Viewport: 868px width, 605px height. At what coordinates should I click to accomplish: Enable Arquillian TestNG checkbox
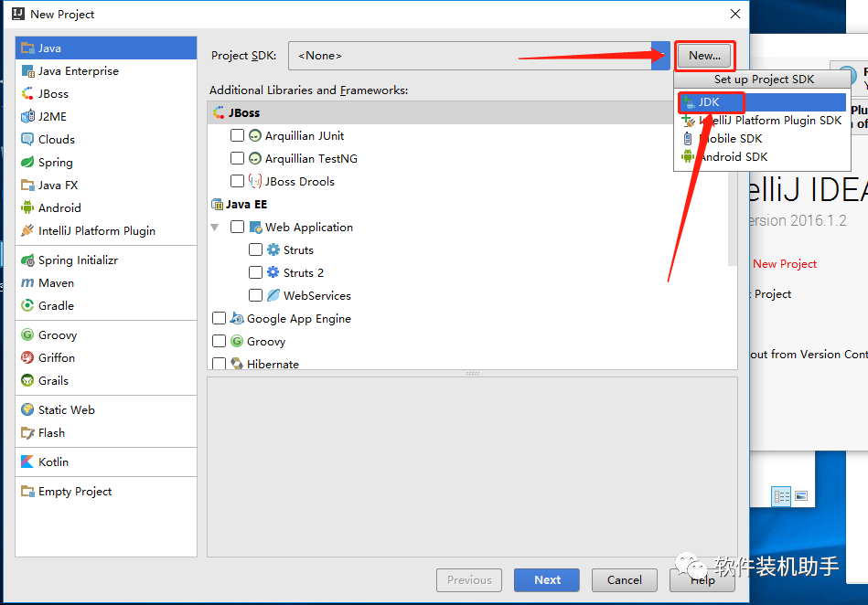click(x=237, y=158)
